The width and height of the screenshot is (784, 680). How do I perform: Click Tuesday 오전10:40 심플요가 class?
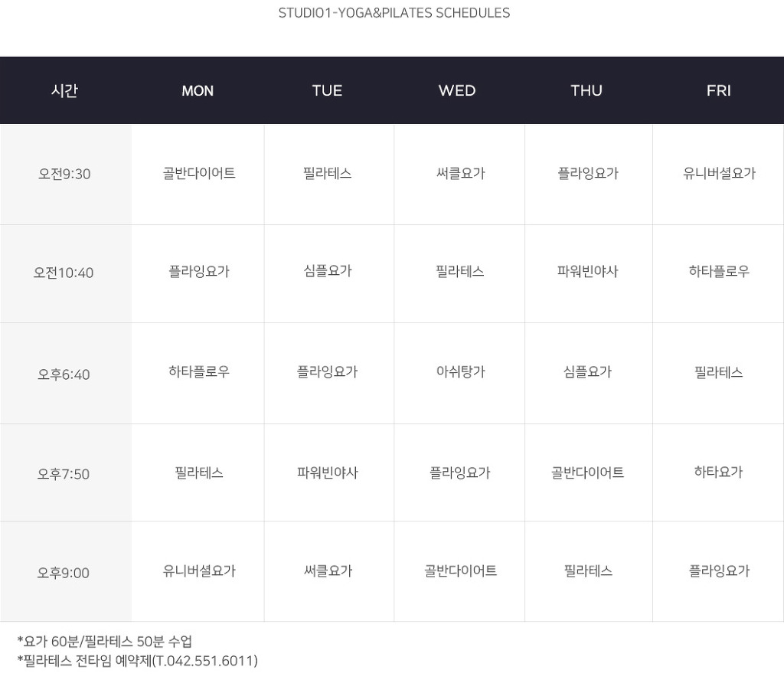coord(328,271)
